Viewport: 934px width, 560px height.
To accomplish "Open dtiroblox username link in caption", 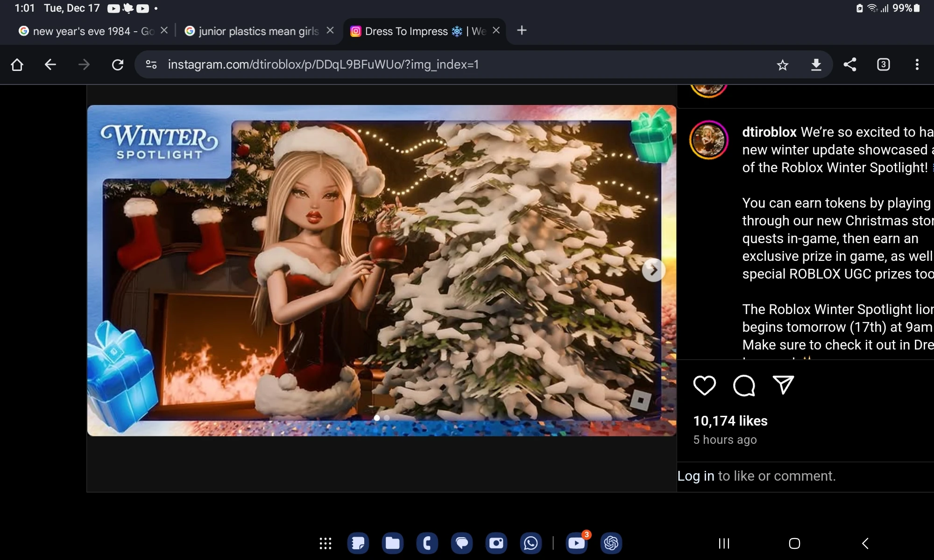I will tap(769, 132).
